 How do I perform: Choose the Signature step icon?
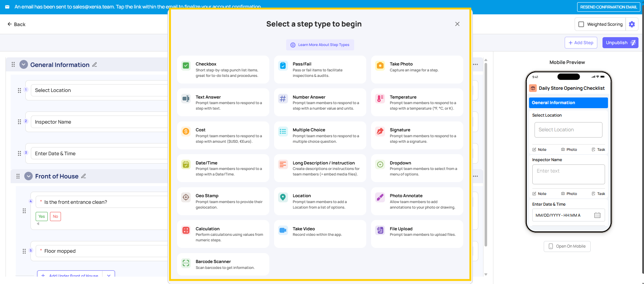380,131
